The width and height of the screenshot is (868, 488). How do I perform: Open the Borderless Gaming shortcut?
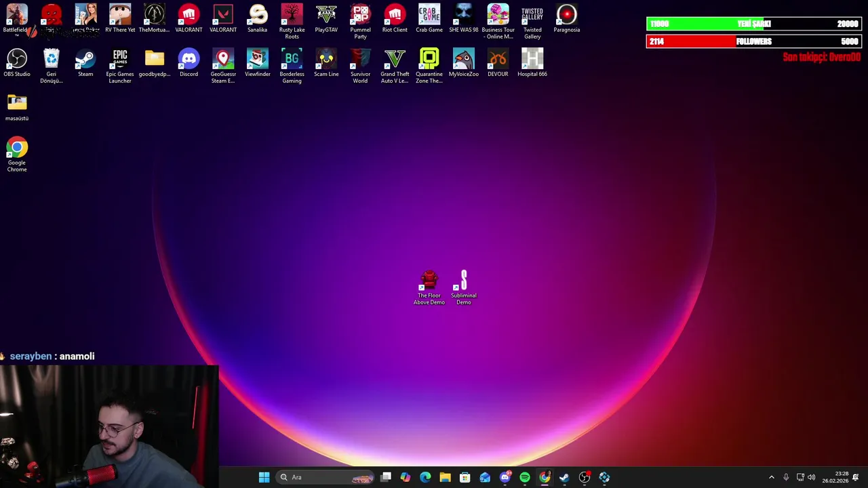click(292, 66)
